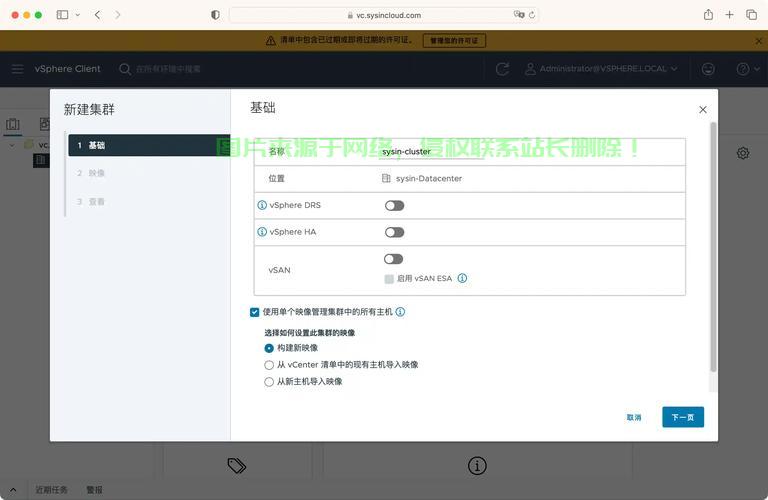Screen dimensions: 768x500
Task: Click the vc.sysincloud.com address bar
Action: click(x=384, y=15)
